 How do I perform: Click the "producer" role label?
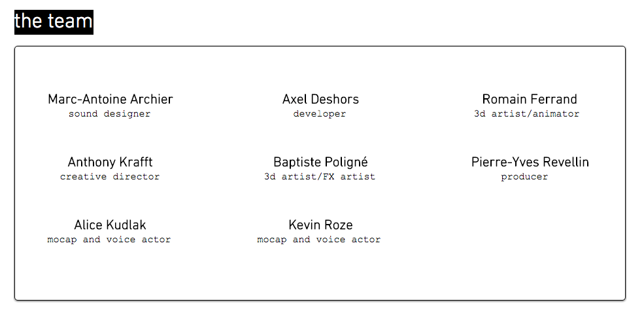pos(524,177)
